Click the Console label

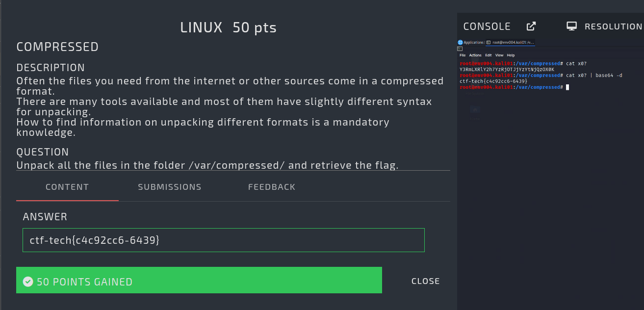coord(487,26)
